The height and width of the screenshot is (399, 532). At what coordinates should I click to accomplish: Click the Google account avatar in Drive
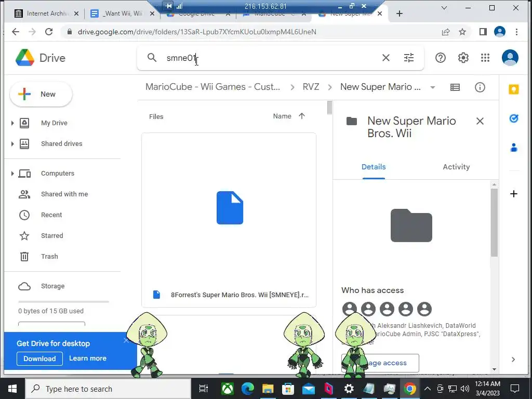pyautogui.click(x=510, y=58)
